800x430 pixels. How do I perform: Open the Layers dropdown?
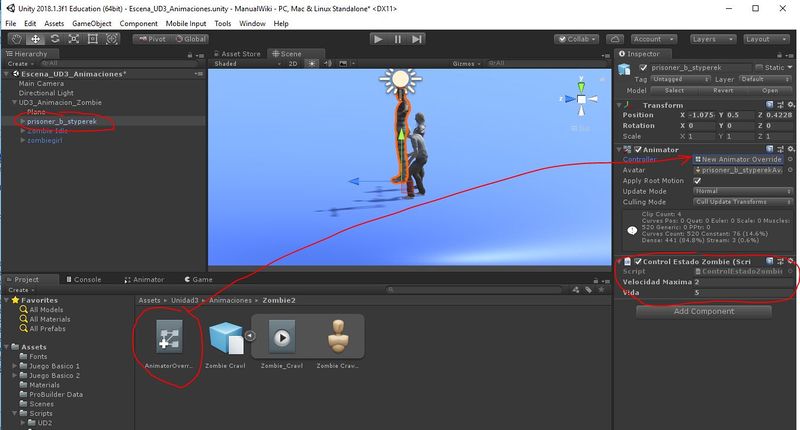713,39
